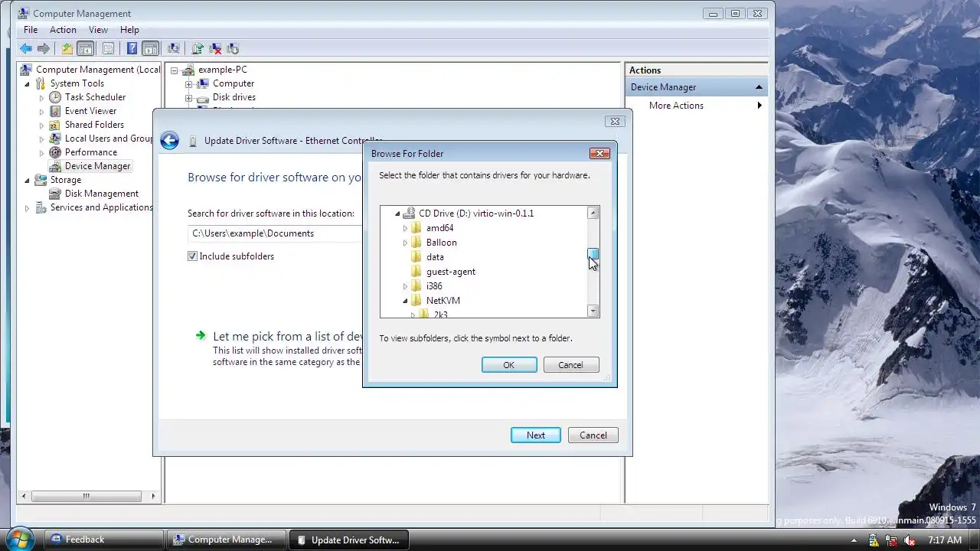Click the folder tree scrollbar thumb
Image resolution: width=980 pixels, height=551 pixels.
pyautogui.click(x=593, y=255)
